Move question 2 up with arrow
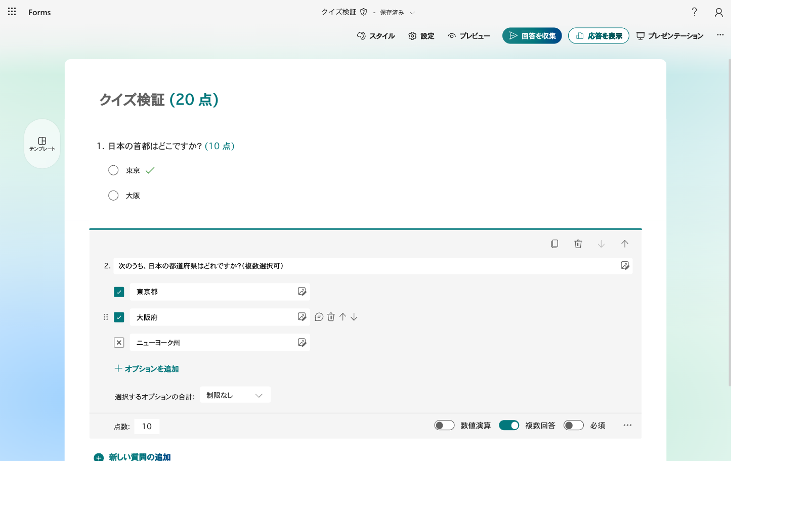Screen dimensions: 812x512 tap(625, 244)
